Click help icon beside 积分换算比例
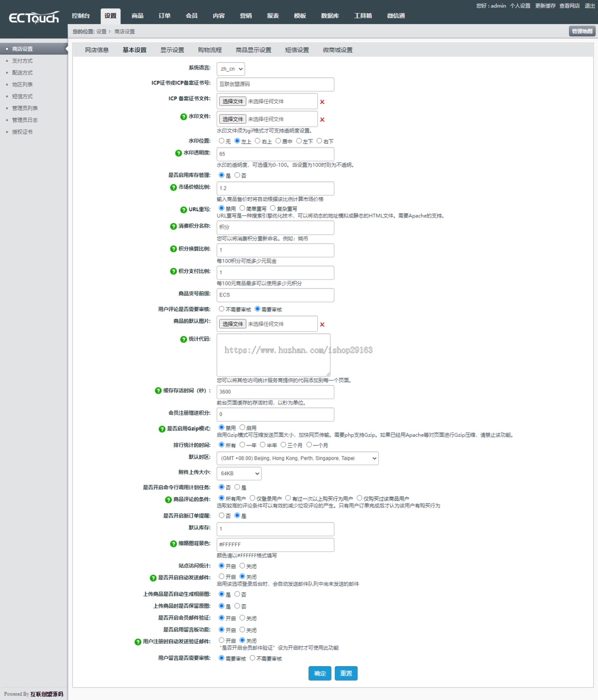Screen dimensions: 598x700 click(173, 249)
